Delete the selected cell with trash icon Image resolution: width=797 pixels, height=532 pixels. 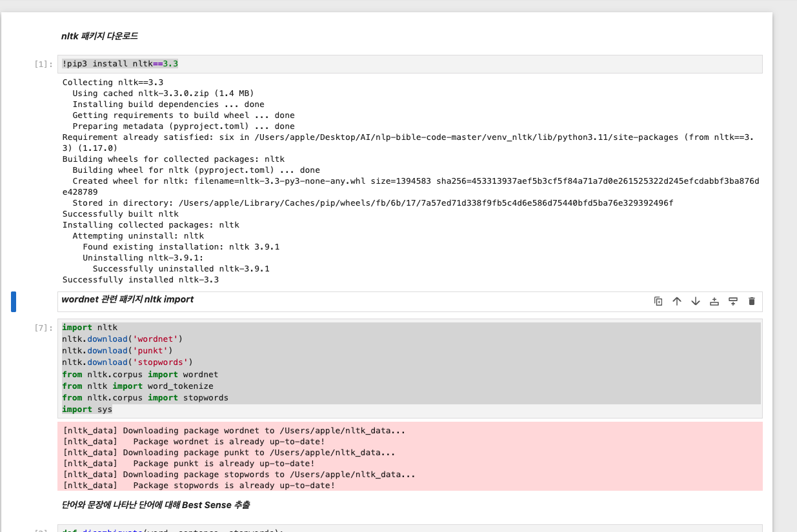pos(752,301)
